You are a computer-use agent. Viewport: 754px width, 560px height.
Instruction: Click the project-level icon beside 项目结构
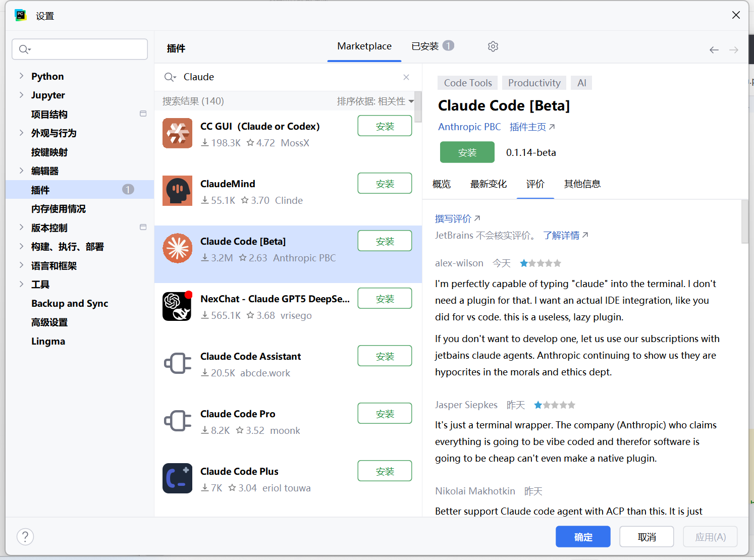[x=143, y=114]
